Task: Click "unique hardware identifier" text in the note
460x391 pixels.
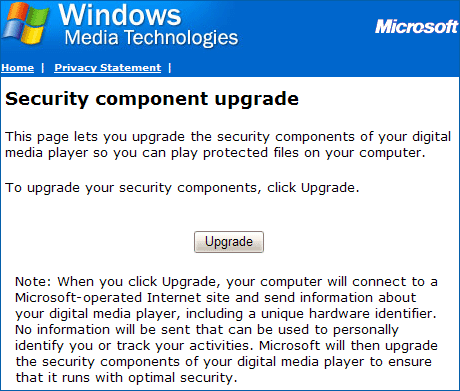Action: [348, 314]
